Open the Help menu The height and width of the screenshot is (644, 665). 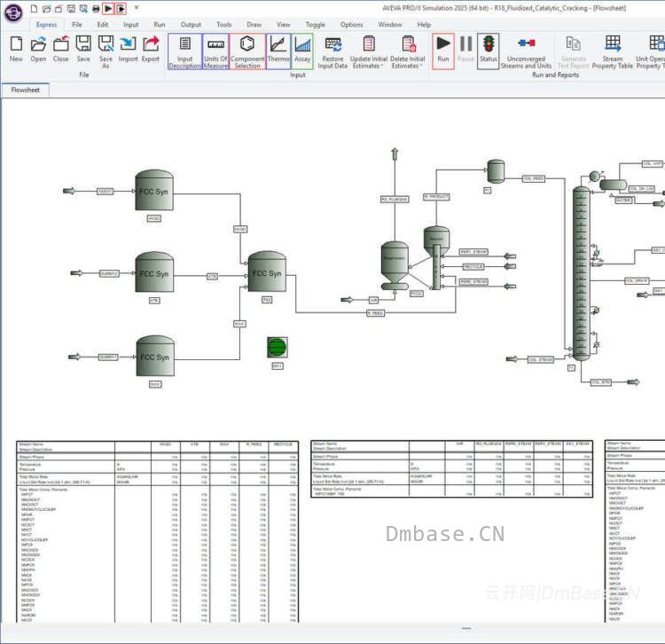tap(424, 25)
